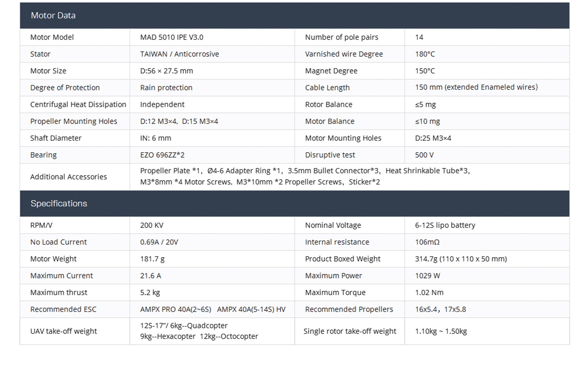The image size is (588, 367).
Task: Click the Additional Accessories label
Action: (x=68, y=177)
